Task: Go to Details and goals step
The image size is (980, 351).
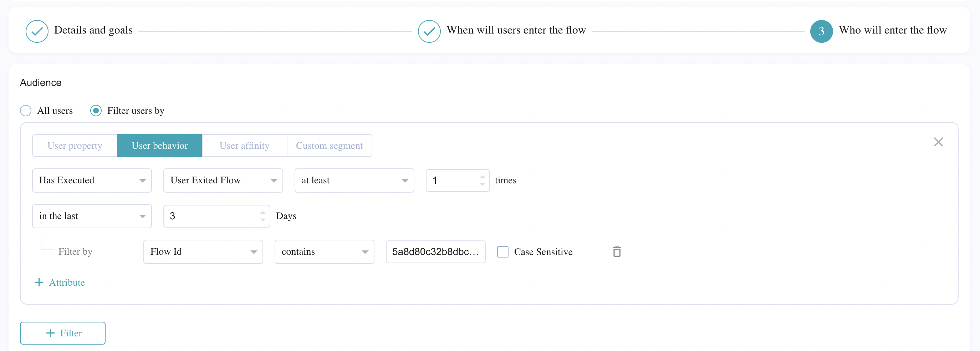Action: point(93,30)
